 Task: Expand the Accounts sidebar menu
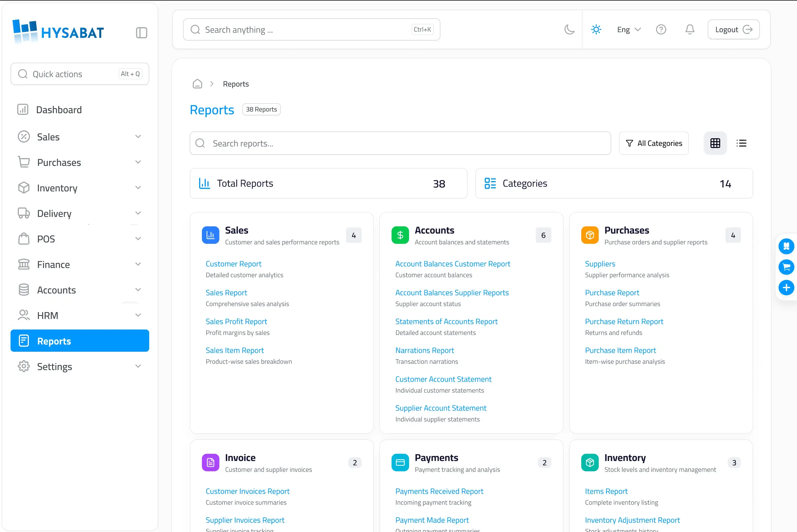pyautogui.click(x=80, y=290)
